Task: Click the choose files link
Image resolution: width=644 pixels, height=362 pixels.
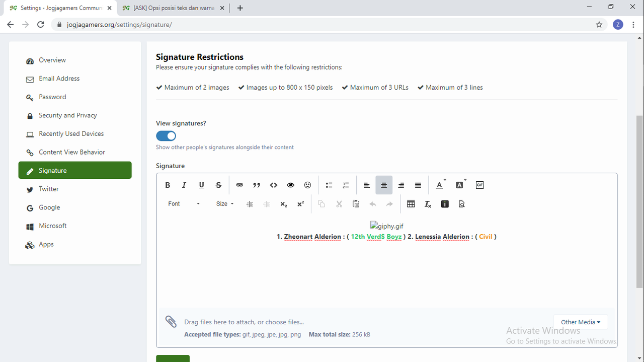Action: (x=285, y=322)
